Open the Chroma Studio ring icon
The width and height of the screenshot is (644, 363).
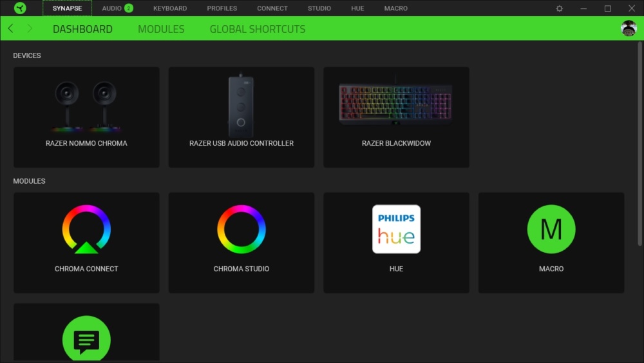point(241,229)
